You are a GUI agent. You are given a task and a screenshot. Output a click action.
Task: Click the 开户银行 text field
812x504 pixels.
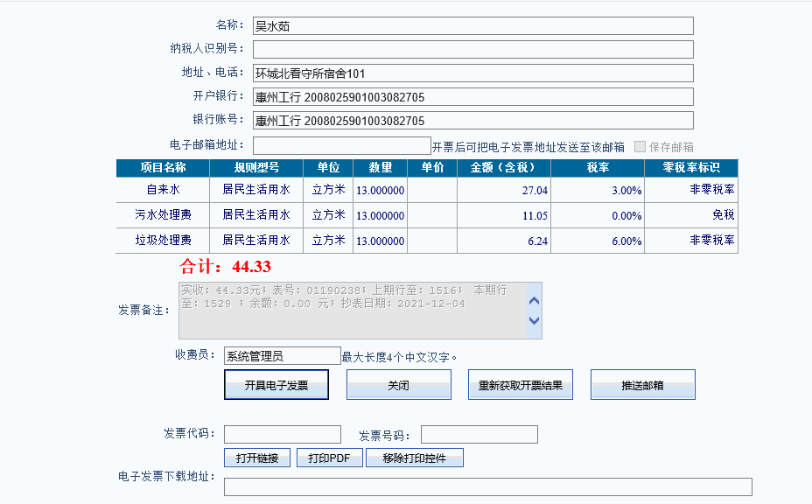472,97
